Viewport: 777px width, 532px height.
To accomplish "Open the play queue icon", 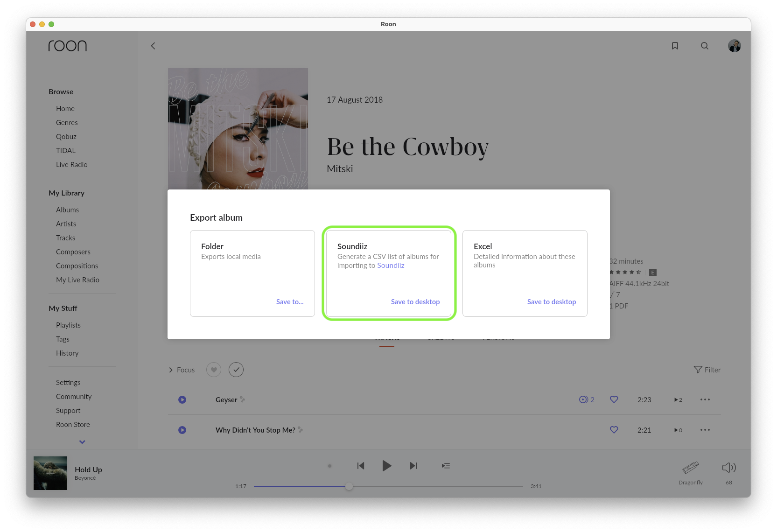I will click(446, 466).
